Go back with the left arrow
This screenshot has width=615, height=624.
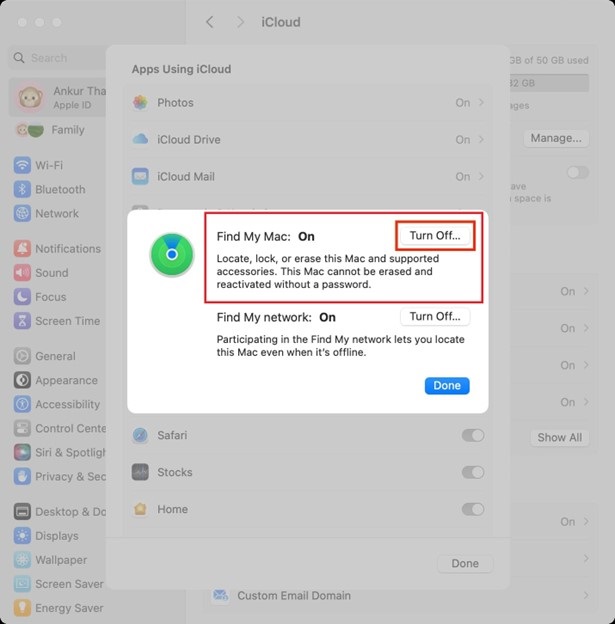(210, 22)
